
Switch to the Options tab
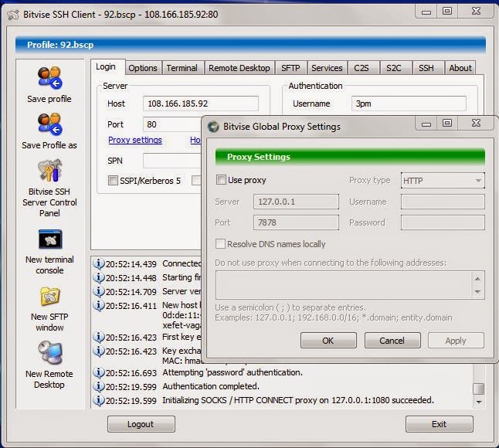(143, 68)
